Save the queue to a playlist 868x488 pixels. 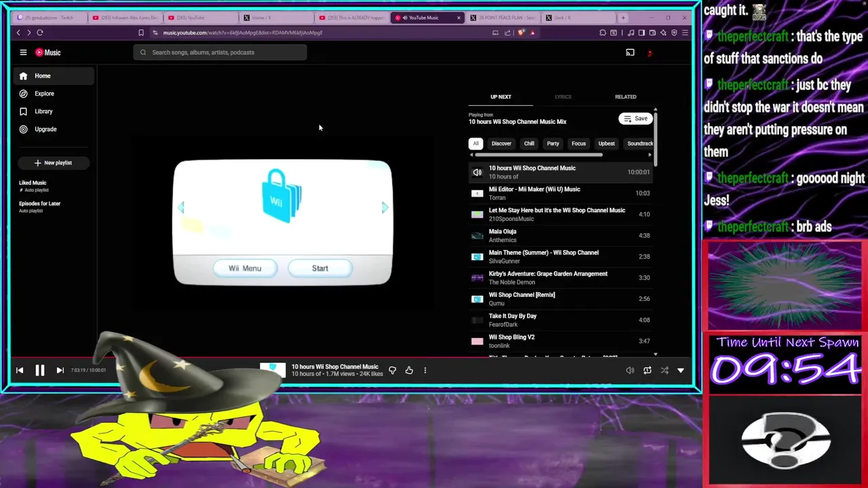[x=635, y=119]
